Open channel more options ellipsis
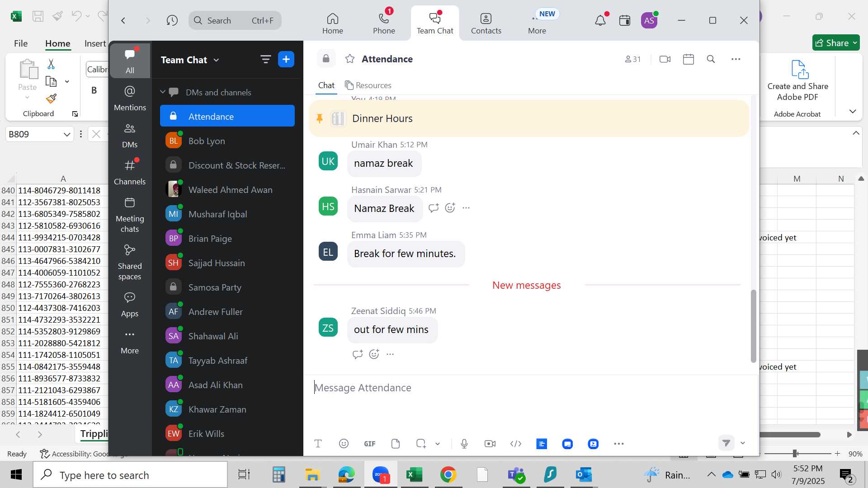The image size is (868, 488). [x=736, y=59]
